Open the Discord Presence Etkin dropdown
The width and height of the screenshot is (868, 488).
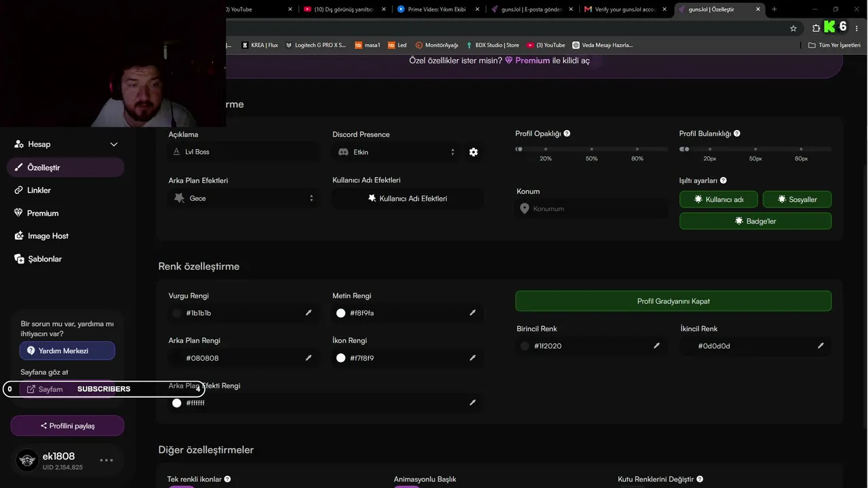397,152
